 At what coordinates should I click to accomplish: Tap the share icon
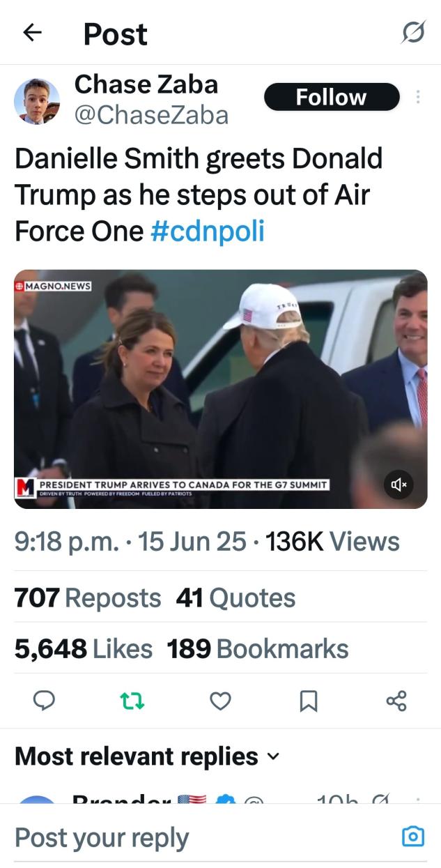[396, 701]
